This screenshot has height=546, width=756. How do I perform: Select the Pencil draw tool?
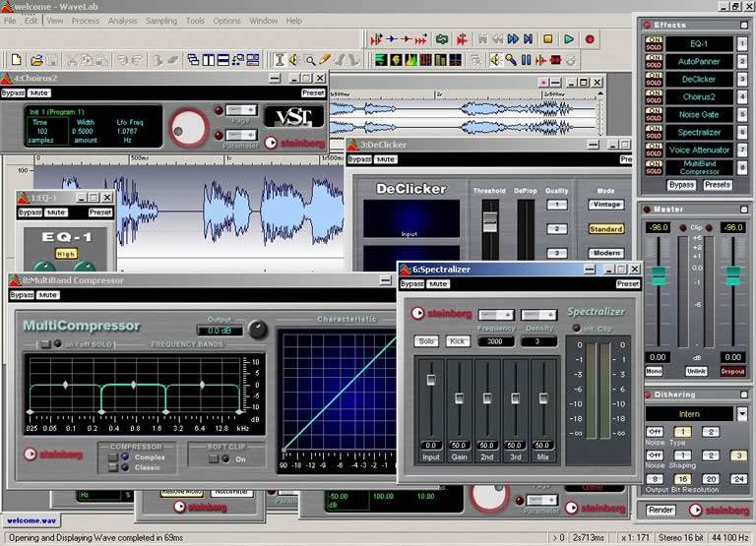(x=325, y=60)
